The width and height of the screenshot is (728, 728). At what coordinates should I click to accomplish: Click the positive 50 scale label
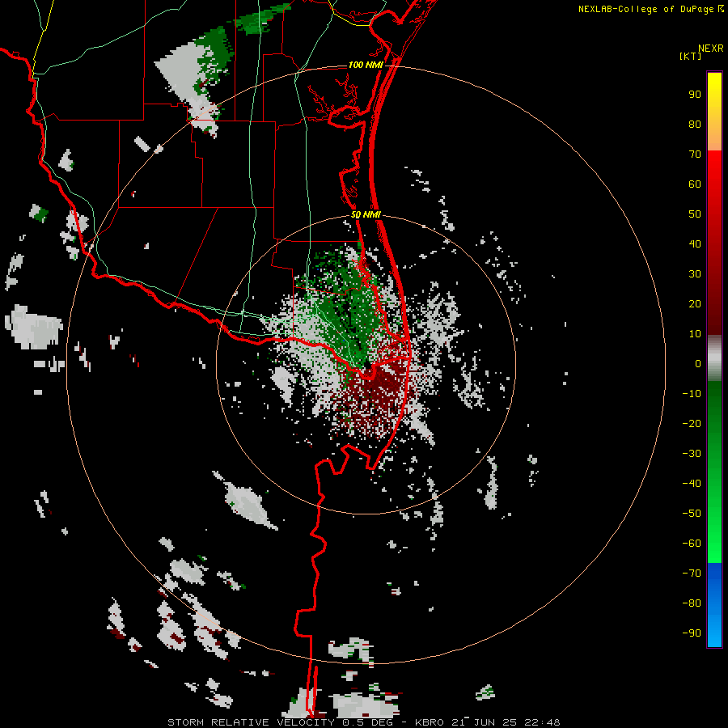695,214
